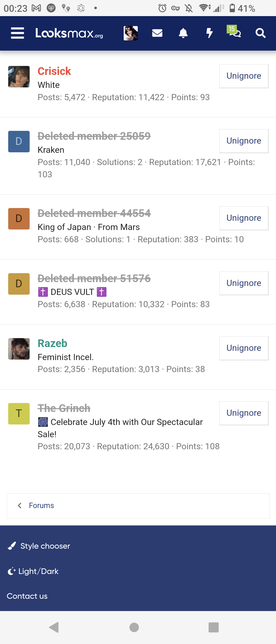276x644 pixels.
Task: Open chat with 15 unread messages badge
Action: click(x=235, y=34)
